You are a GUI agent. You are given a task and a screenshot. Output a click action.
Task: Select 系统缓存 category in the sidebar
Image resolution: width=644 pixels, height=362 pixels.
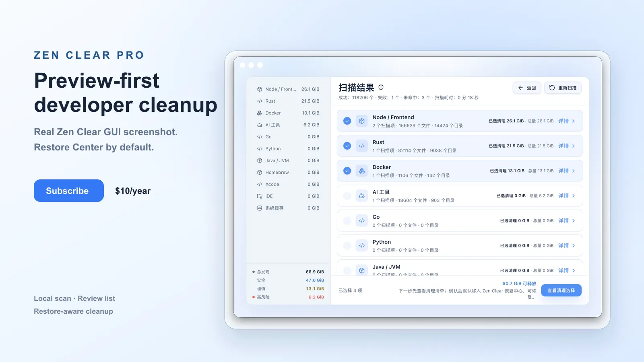click(x=288, y=208)
